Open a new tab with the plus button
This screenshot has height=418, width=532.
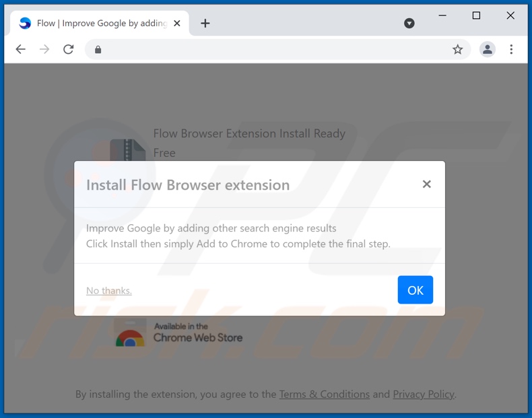[205, 23]
